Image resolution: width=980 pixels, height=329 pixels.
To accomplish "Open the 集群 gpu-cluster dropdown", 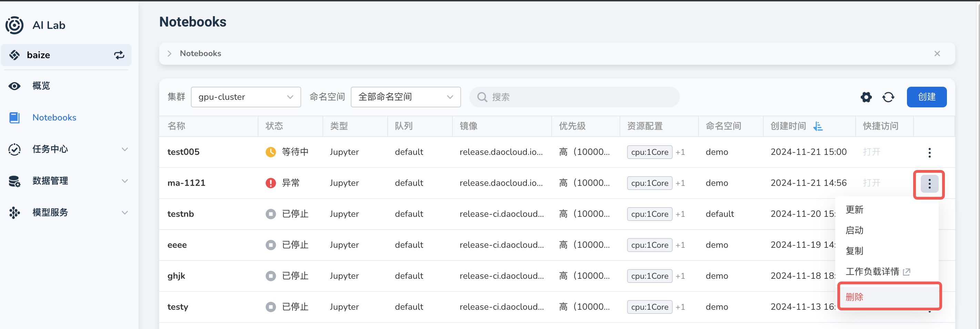I will (246, 97).
